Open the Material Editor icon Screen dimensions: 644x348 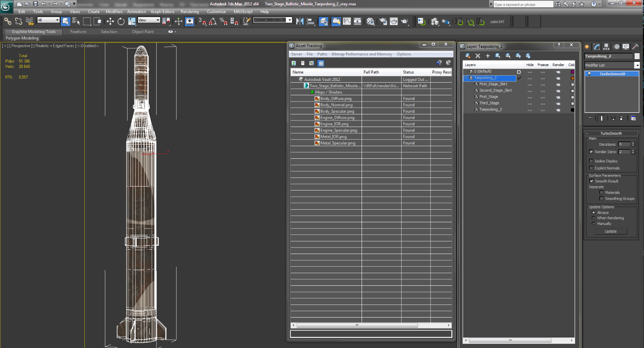(370, 21)
